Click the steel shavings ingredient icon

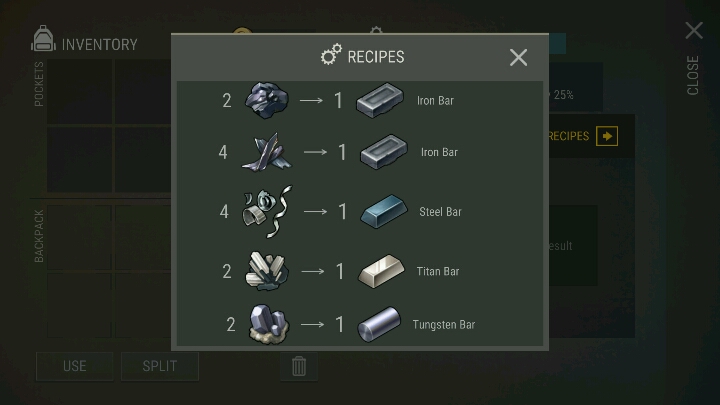click(x=267, y=212)
